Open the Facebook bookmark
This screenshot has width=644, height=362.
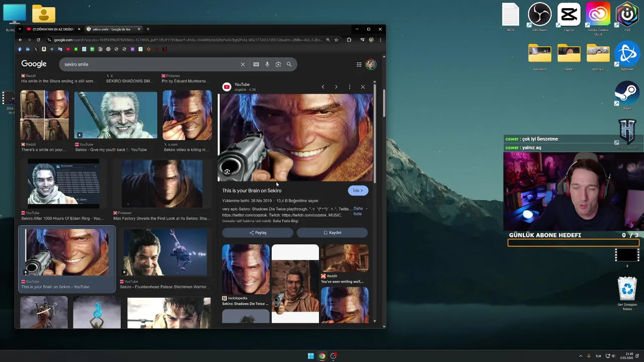pyautogui.click(x=20, y=49)
